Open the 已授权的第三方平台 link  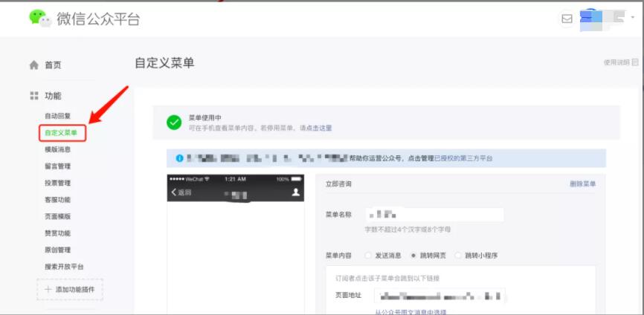tap(463, 158)
